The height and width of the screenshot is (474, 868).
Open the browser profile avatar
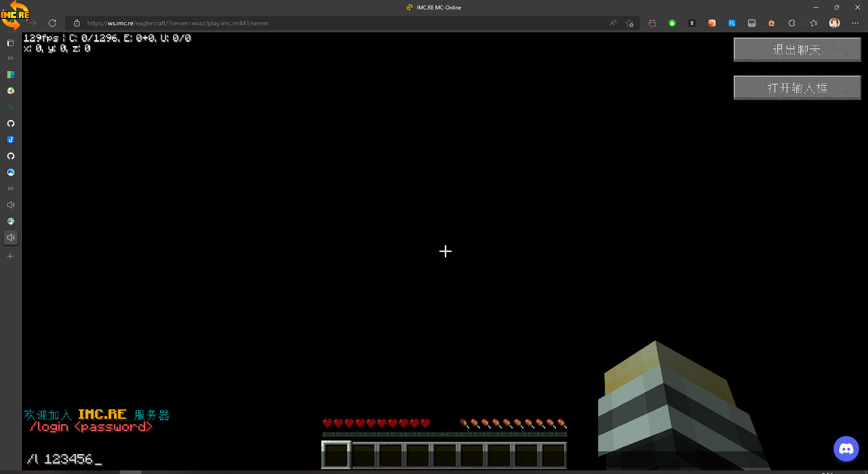point(834,23)
